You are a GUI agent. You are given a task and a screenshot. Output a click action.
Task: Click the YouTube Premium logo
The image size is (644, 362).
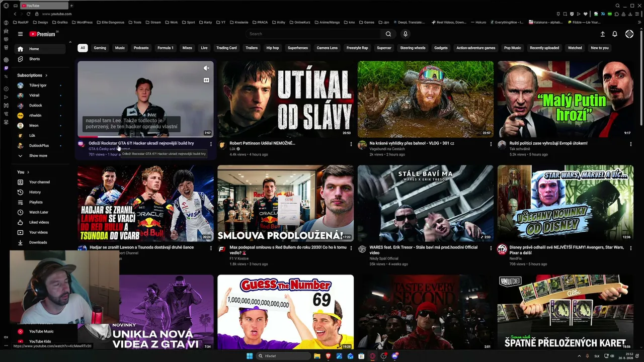tap(42, 34)
